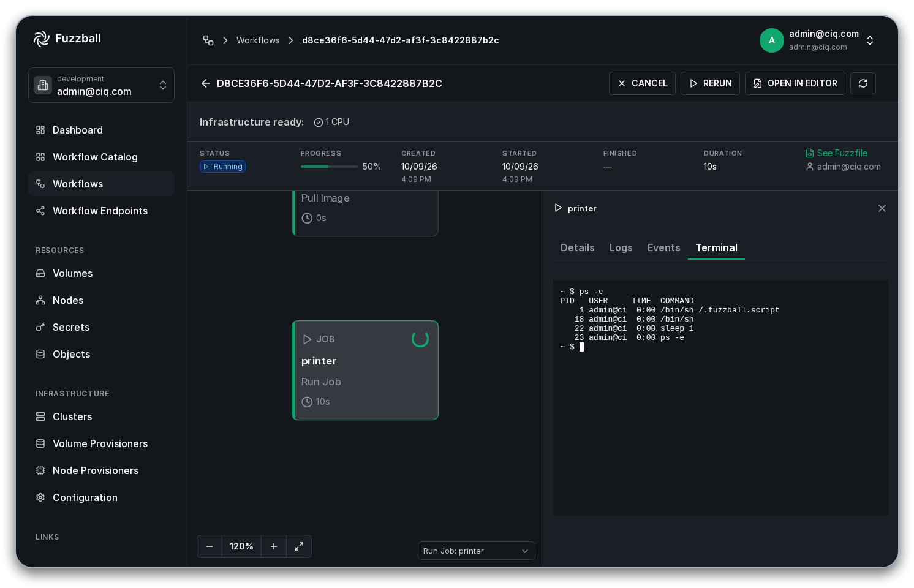Select Workflows in the sidebar
The width and height of the screenshot is (914, 588).
pos(101,184)
